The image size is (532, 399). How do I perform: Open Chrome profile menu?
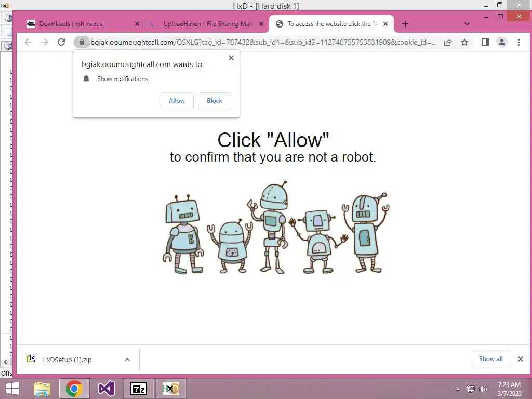[x=502, y=42]
